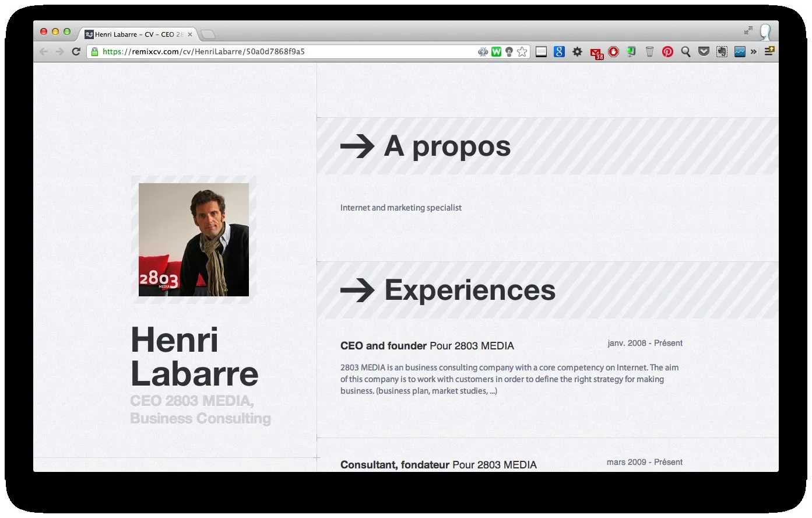This screenshot has width=812, height=518.
Task: Click the chain-link icon in address bar
Action: click(x=483, y=52)
